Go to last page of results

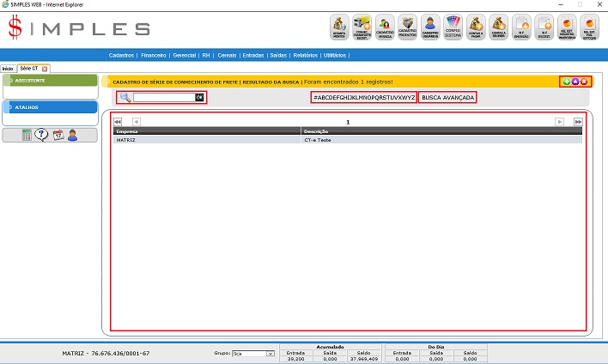click(578, 122)
